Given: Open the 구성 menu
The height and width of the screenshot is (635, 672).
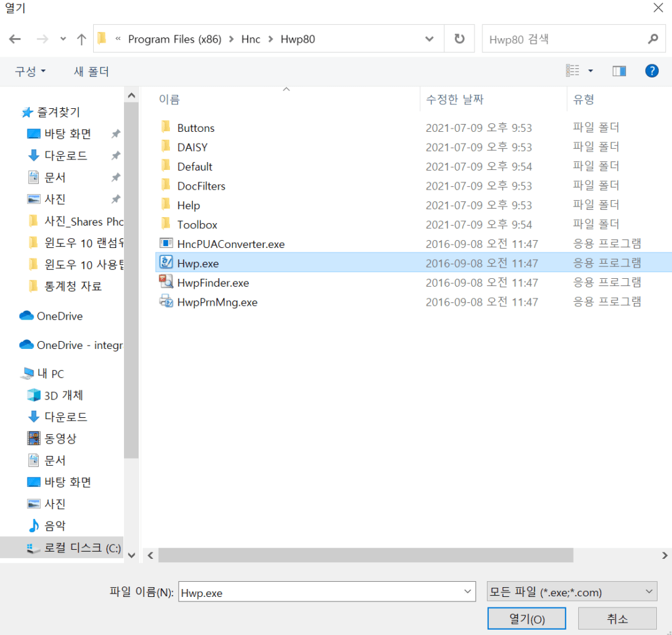Looking at the screenshot, I should [x=30, y=72].
